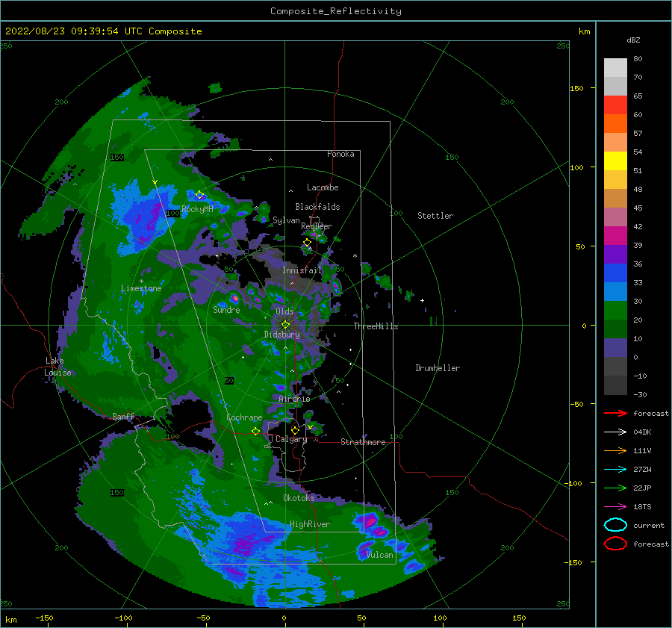
Task: Click the magenta 18TS arrow icon
Action: point(615,507)
